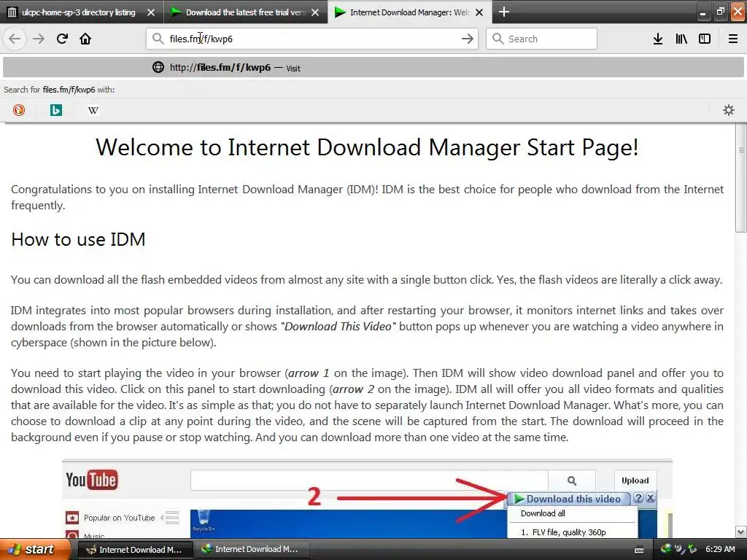Open the Windows start menu
747x560 pixels.
tap(34, 549)
